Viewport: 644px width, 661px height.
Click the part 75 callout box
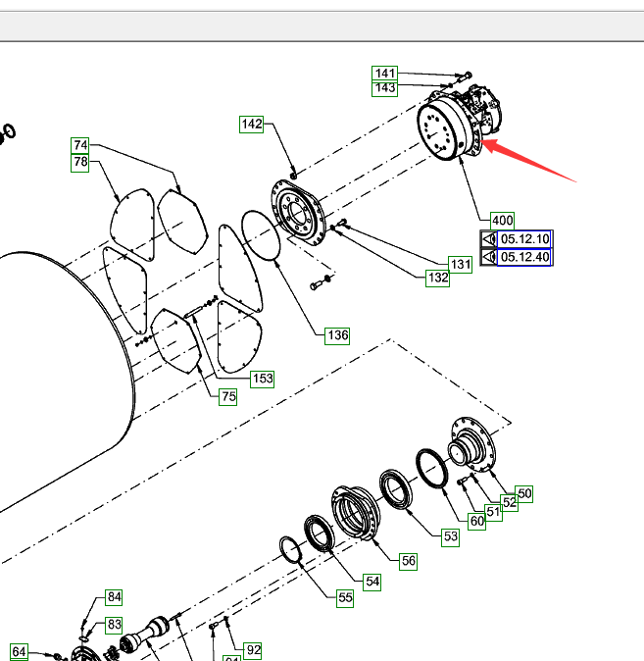click(227, 396)
